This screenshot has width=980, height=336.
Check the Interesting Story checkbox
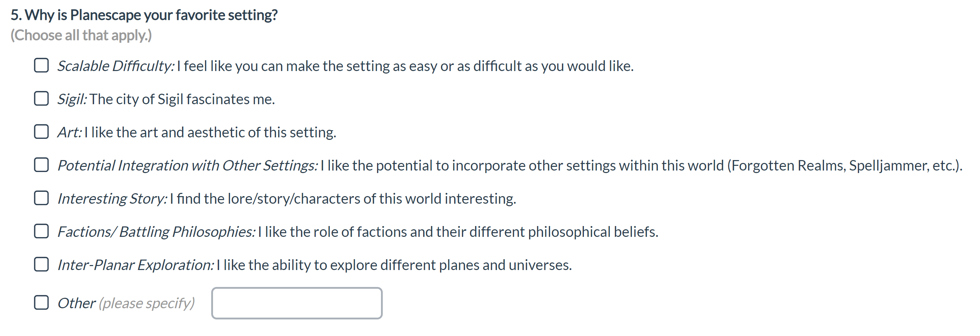[x=41, y=198]
